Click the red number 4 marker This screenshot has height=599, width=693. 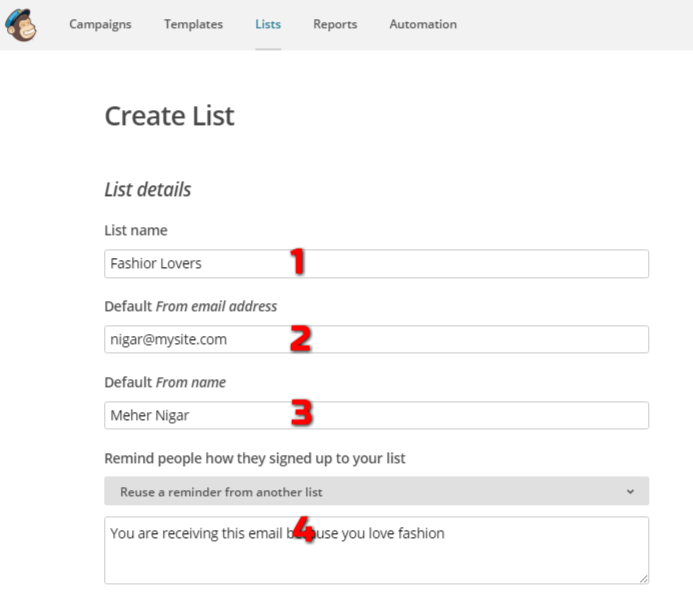tap(304, 531)
